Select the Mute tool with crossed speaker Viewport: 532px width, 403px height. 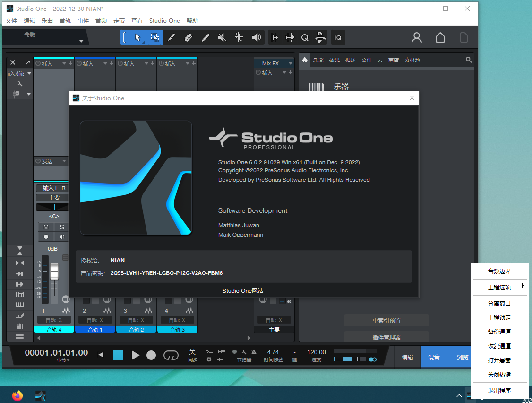[x=222, y=37]
